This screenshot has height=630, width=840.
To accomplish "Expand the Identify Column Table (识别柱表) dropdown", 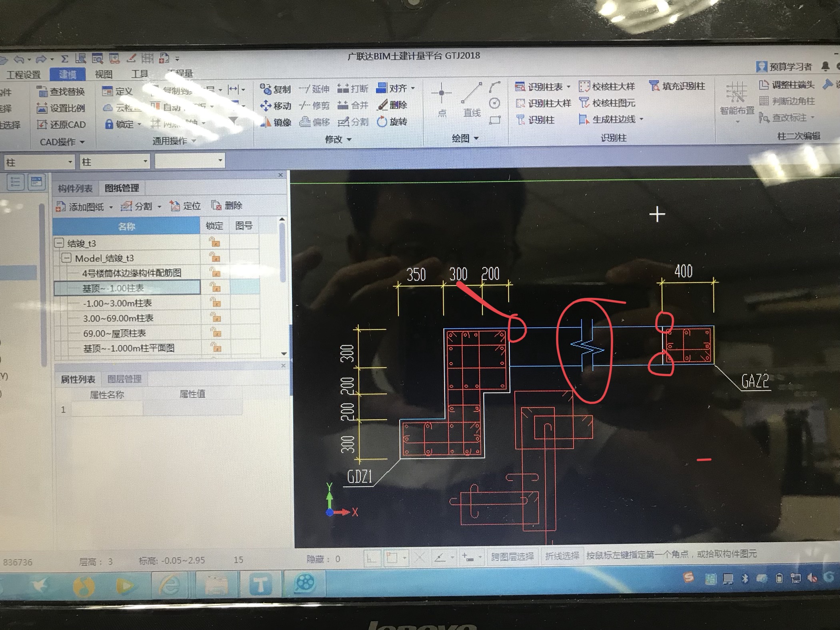I will coord(569,87).
